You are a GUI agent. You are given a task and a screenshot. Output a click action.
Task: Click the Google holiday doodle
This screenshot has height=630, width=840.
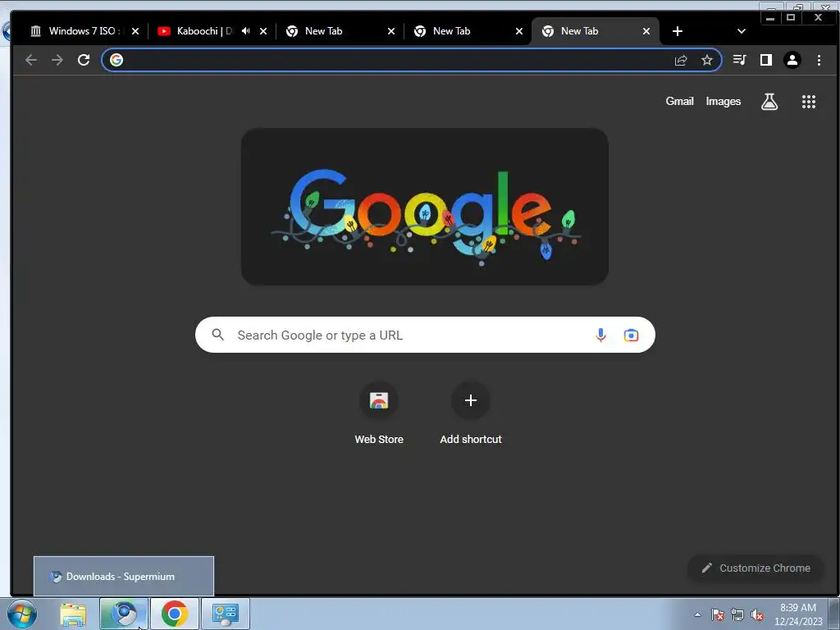click(424, 207)
